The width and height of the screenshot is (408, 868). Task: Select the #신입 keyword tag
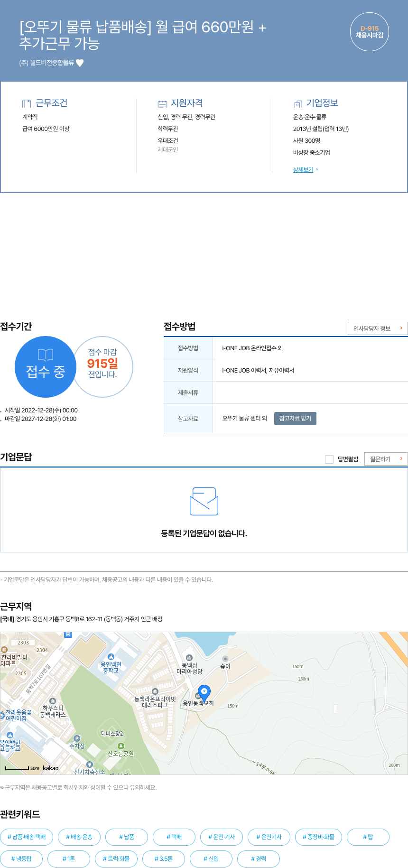[211, 859]
